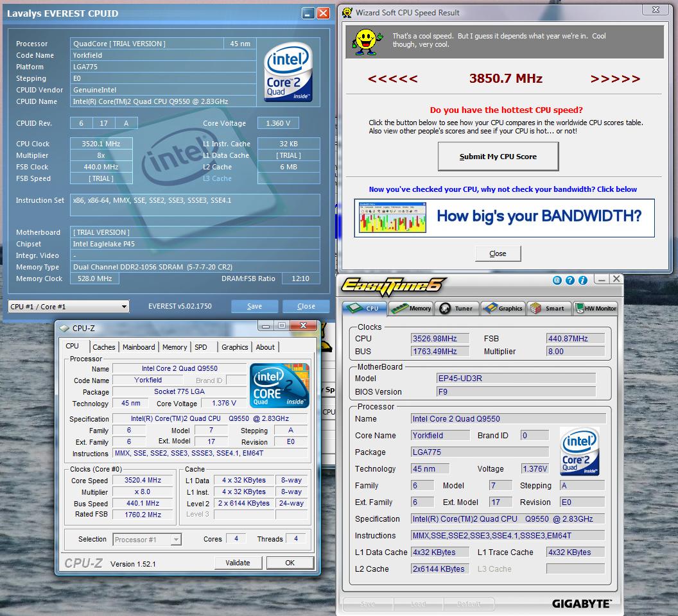Viewport: 678px width, 616px height.
Task: Select the CPU tab in CPU-Z
Action: pyautogui.click(x=72, y=346)
